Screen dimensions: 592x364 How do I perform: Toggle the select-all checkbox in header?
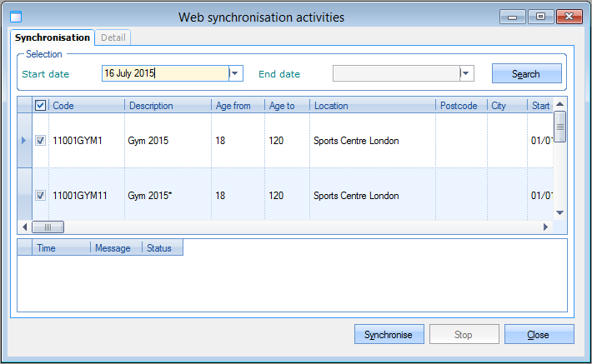click(41, 106)
